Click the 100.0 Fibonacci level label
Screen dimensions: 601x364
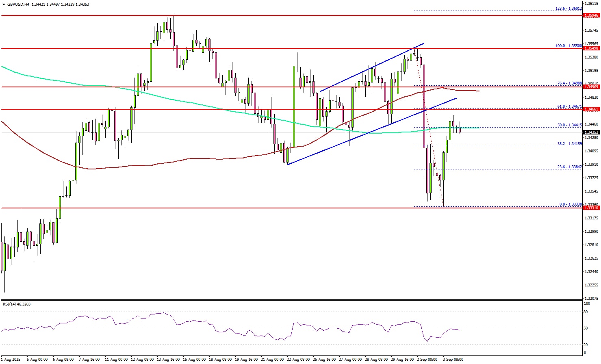click(x=568, y=46)
